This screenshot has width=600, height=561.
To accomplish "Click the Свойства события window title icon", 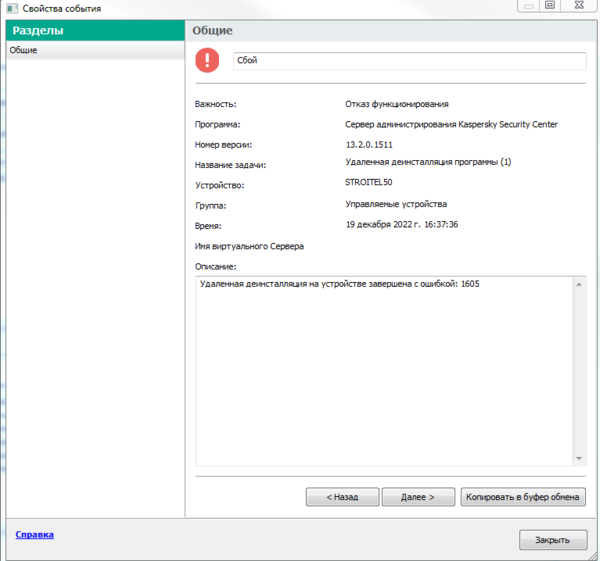I will tap(12, 8).
